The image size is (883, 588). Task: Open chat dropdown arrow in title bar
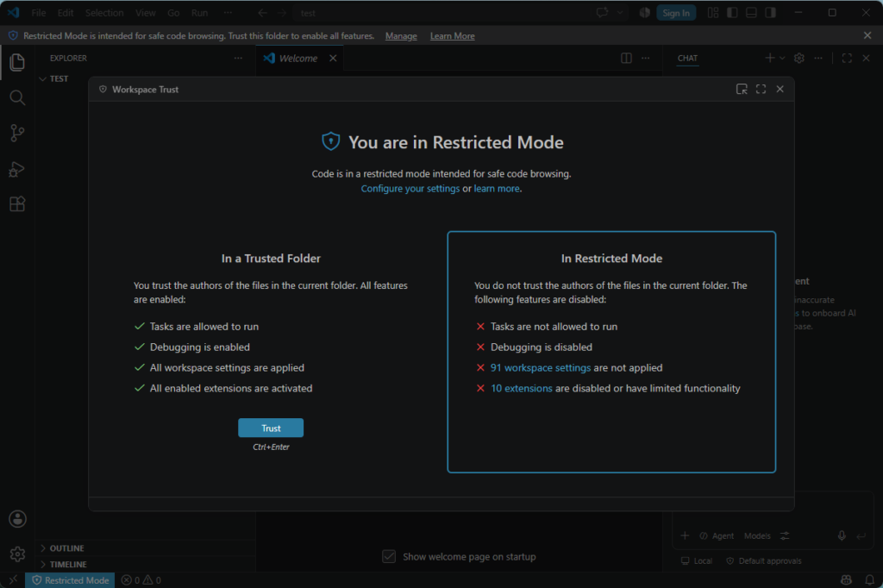[x=620, y=12]
